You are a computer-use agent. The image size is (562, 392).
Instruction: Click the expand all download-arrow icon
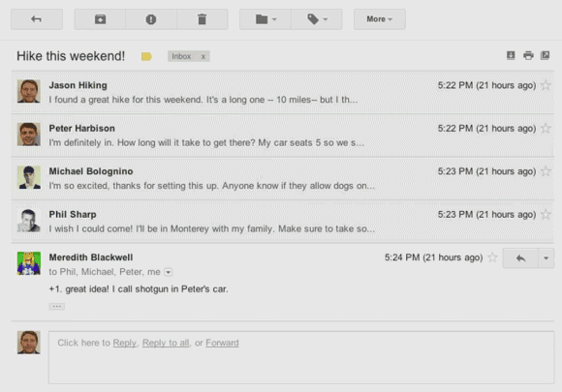point(511,55)
